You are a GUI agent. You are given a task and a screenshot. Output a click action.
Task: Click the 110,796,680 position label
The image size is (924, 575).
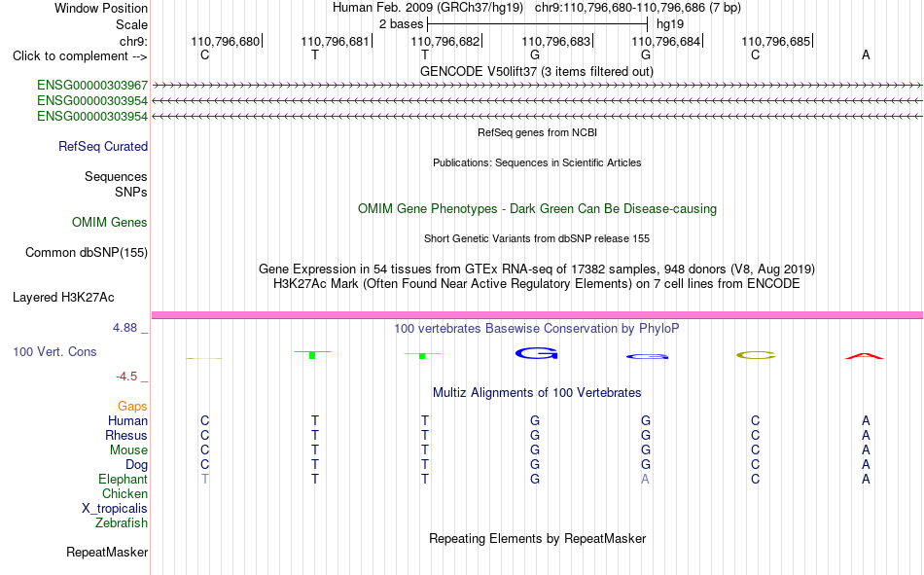(225, 41)
